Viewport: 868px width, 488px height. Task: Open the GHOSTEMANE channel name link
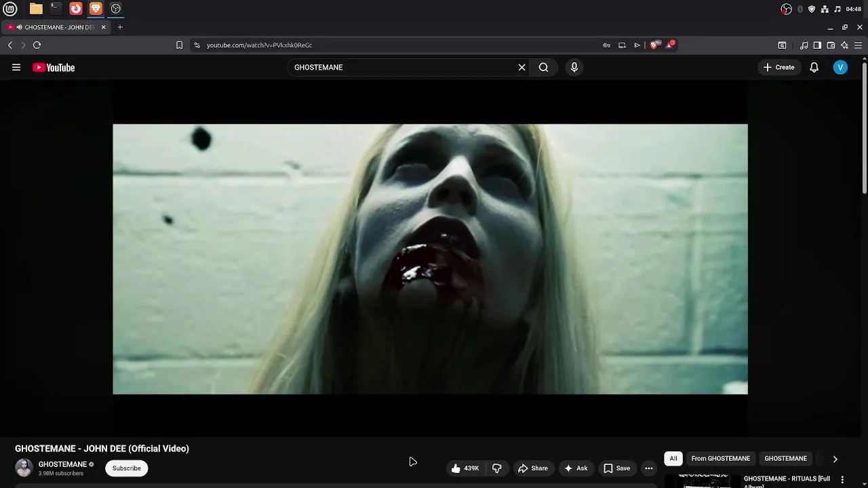pos(62,464)
